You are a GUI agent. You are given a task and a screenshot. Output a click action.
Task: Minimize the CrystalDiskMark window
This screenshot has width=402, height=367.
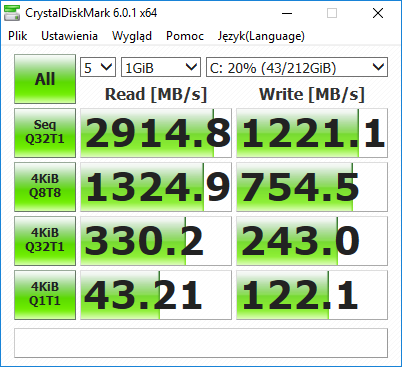[287, 13]
